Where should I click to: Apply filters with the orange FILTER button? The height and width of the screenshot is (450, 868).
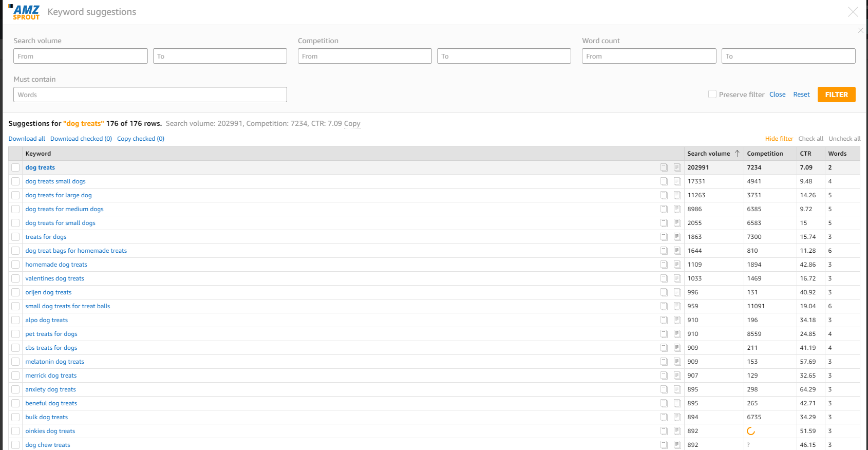(836, 95)
